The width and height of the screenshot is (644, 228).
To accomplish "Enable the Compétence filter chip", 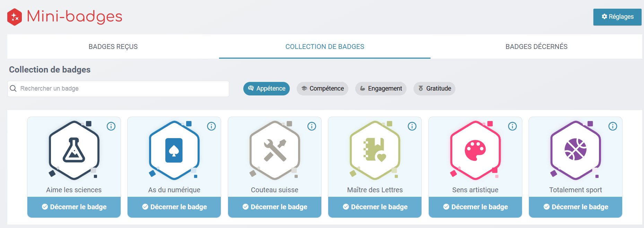I will tap(322, 88).
